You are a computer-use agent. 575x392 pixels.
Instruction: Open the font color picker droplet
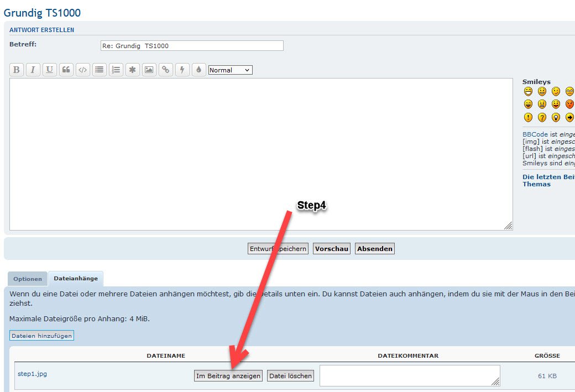pyautogui.click(x=199, y=70)
